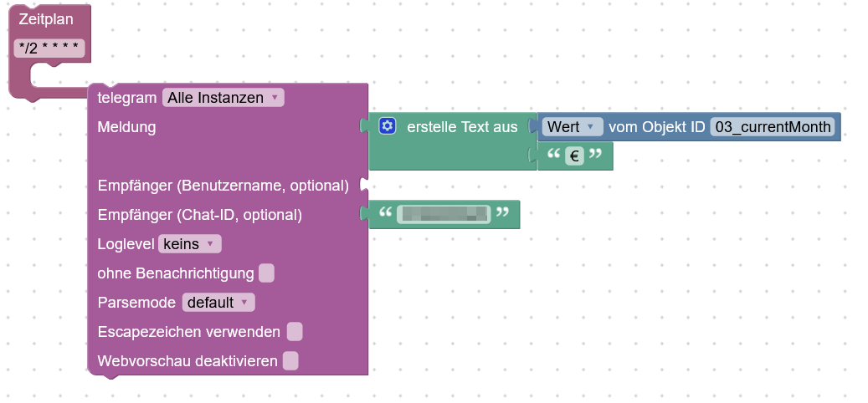
Task: Tick the 'ohne Benachrichtigung' checkbox
Action: coord(266,273)
